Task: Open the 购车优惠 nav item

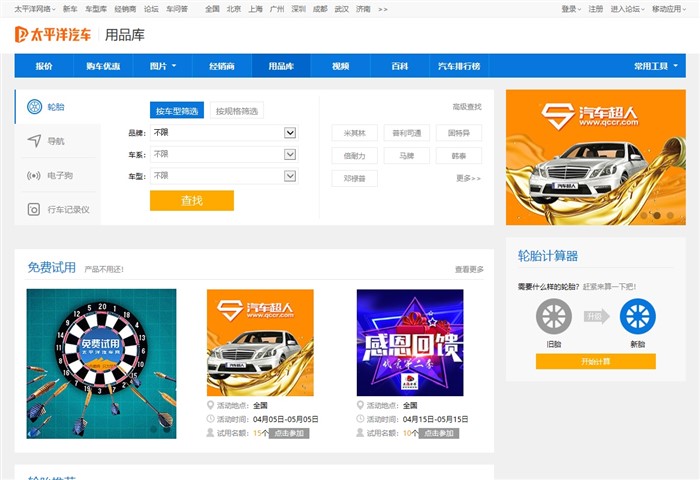Action: click(103, 66)
